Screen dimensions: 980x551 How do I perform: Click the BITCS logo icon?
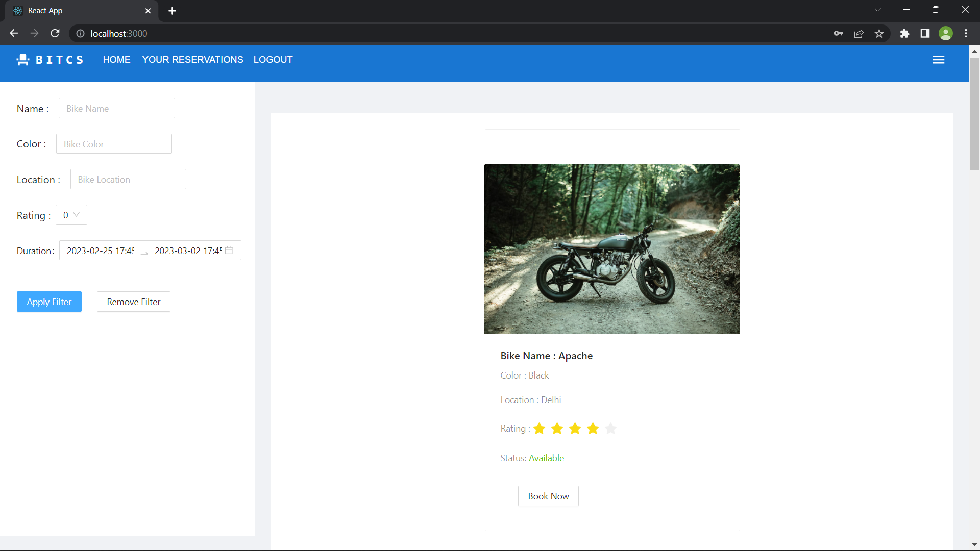point(23,59)
